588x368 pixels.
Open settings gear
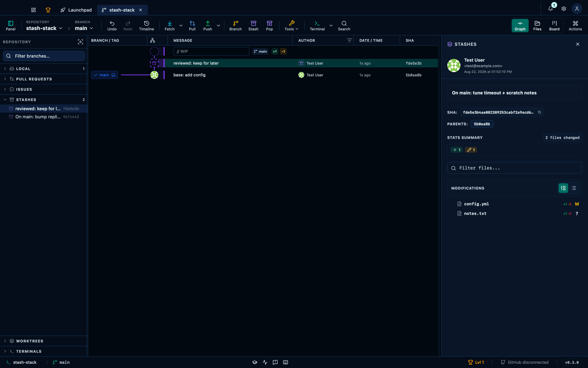[x=564, y=9]
